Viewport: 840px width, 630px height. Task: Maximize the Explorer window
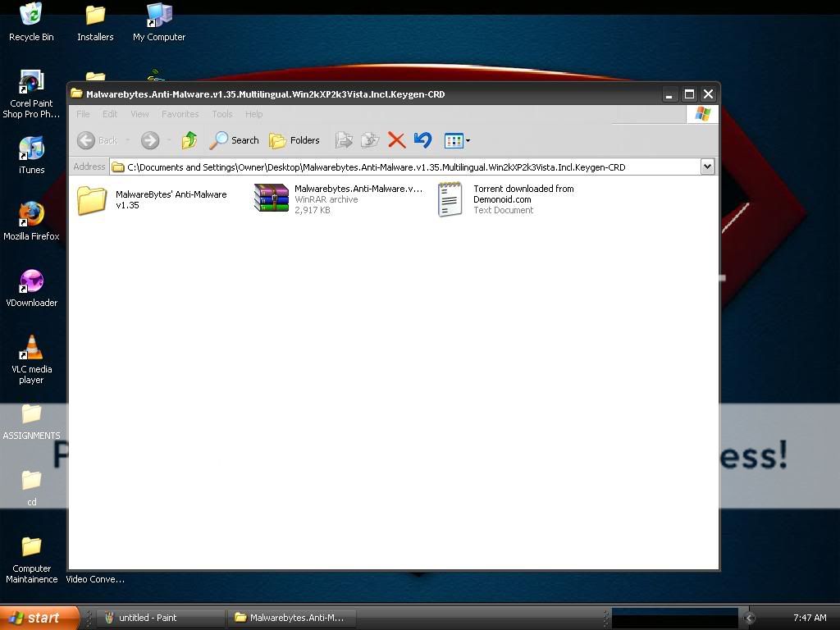[689, 94]
